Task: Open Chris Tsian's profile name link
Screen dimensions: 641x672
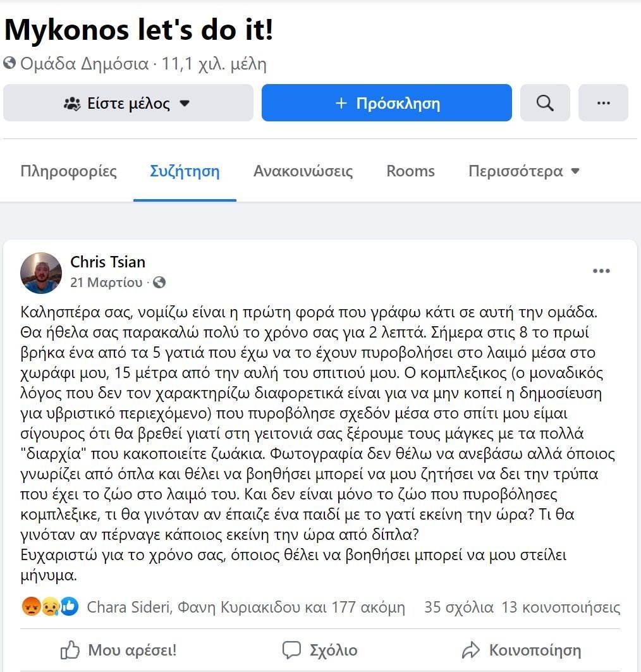Action: [107, 262]
